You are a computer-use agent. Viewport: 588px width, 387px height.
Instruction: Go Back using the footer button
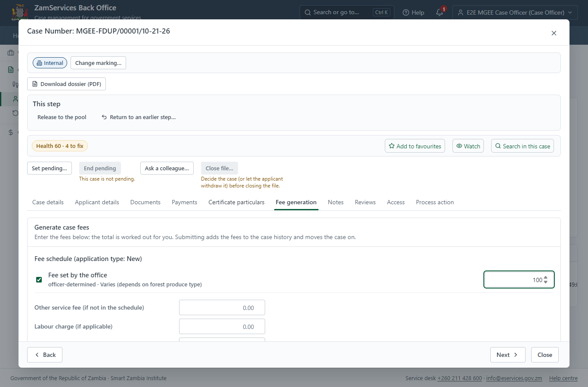click(x=45, y=355)
